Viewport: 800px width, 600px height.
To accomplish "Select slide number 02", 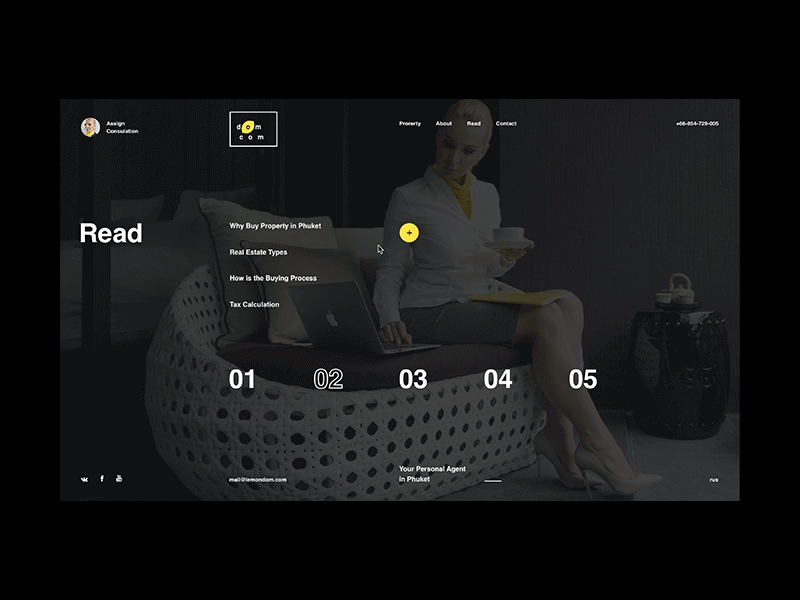I will click(329, 379).
